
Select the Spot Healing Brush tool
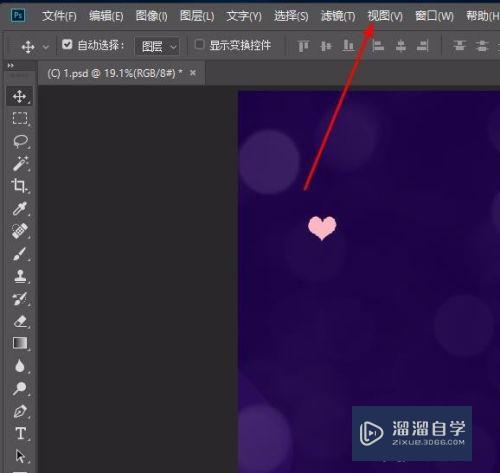pos(20,231)
